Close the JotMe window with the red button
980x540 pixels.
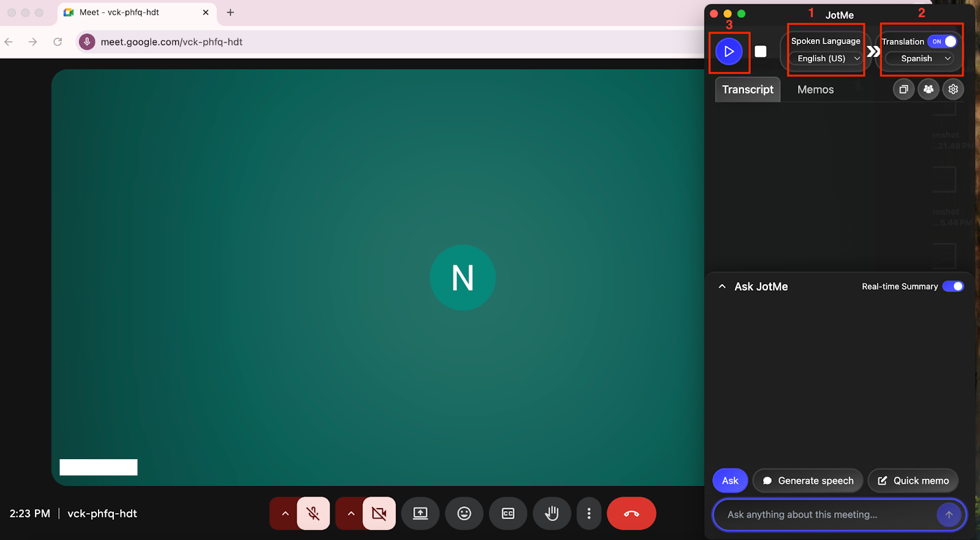tap(714, 13)
